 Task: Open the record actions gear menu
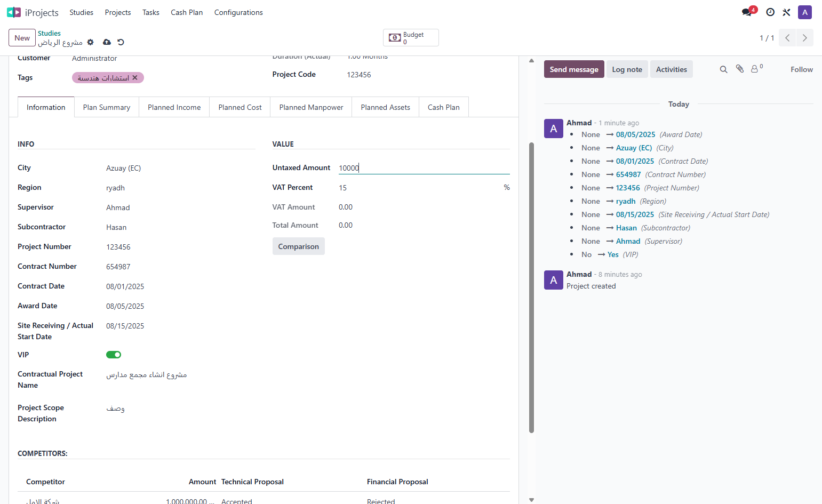[91, 42]
